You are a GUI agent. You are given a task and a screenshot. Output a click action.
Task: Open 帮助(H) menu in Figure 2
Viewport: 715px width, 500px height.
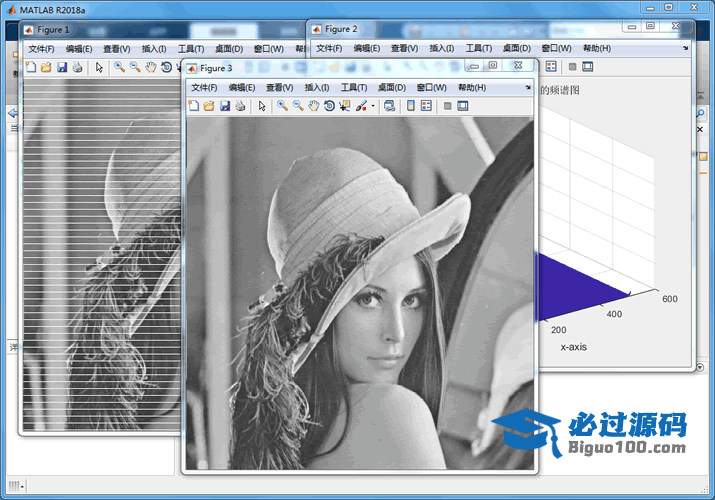(597, 48)
